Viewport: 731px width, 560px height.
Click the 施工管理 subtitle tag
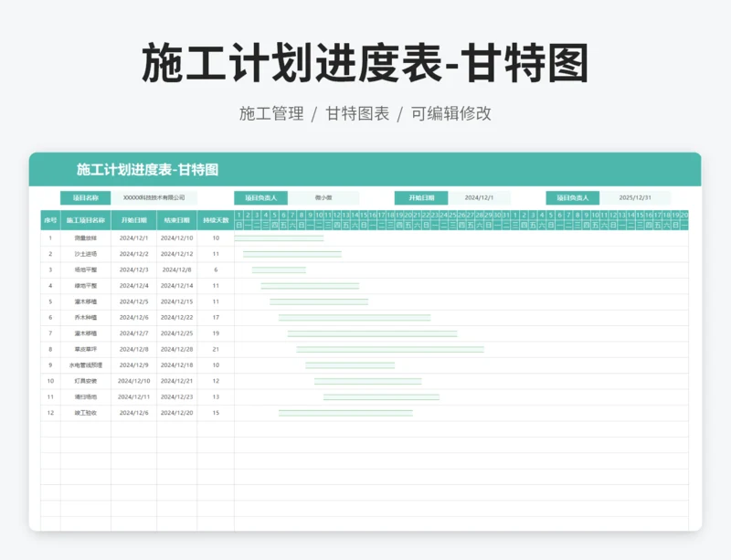(271, 113)
